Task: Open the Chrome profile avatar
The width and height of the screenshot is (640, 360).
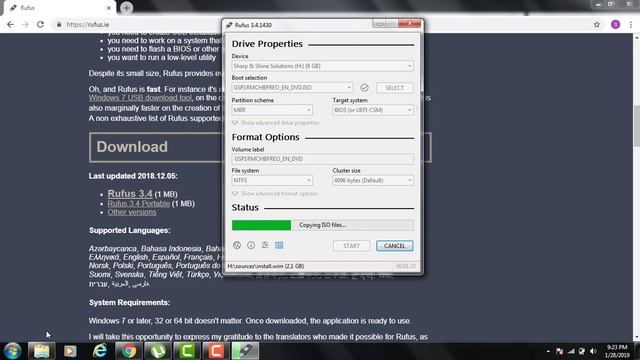Action: [616, 24]
